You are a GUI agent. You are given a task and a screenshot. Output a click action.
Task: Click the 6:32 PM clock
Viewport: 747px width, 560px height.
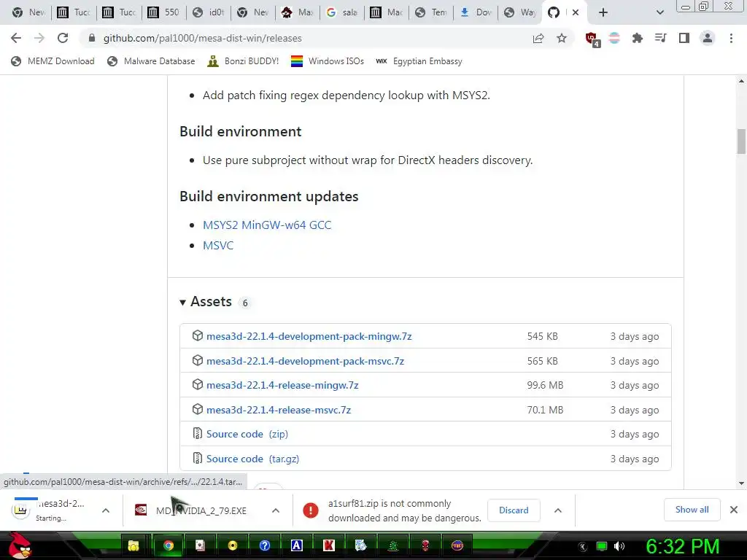point(682,546)
